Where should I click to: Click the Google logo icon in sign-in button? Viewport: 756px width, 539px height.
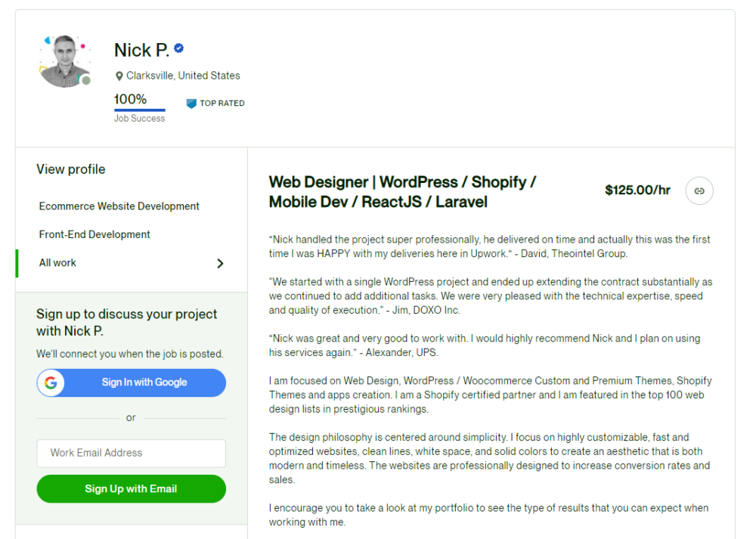(51, 383)
